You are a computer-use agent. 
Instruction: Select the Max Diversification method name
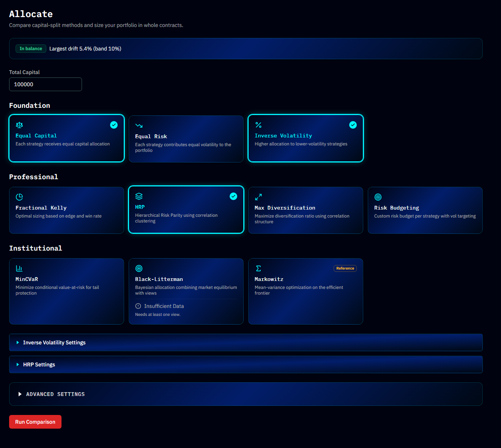[x=285, y=208]
